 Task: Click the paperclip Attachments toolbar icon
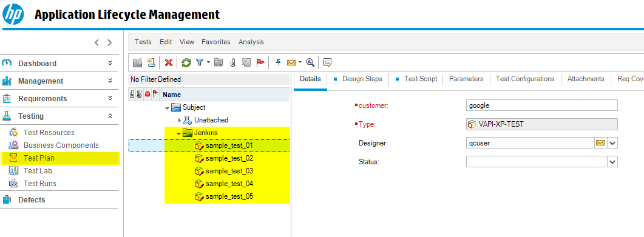[x=232, y=62]
